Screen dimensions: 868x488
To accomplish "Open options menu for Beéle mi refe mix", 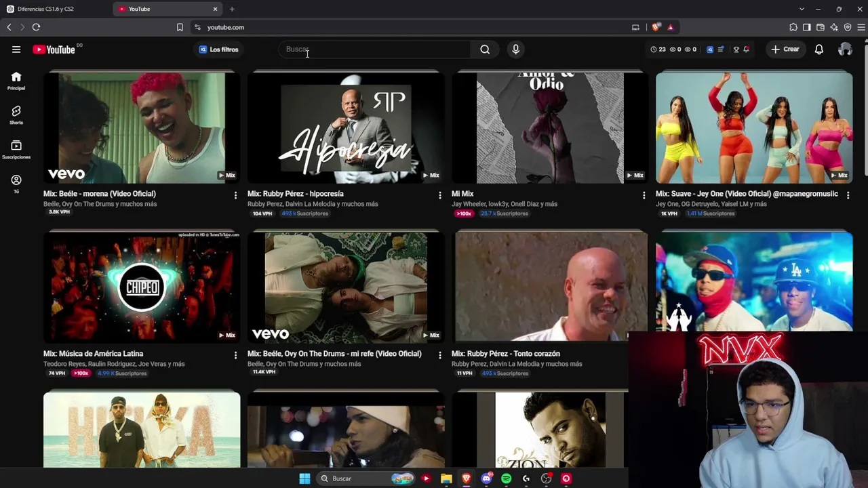I will tap(439, 355).
